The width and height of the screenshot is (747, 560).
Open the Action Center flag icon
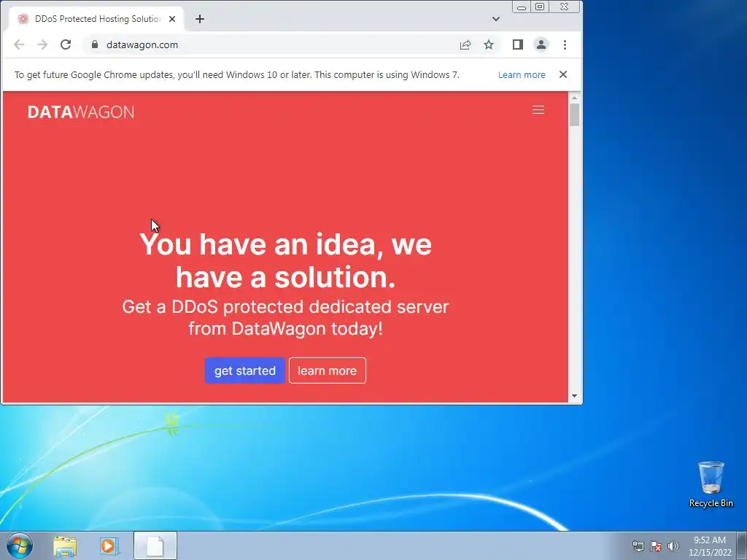[x=656, y=546]
